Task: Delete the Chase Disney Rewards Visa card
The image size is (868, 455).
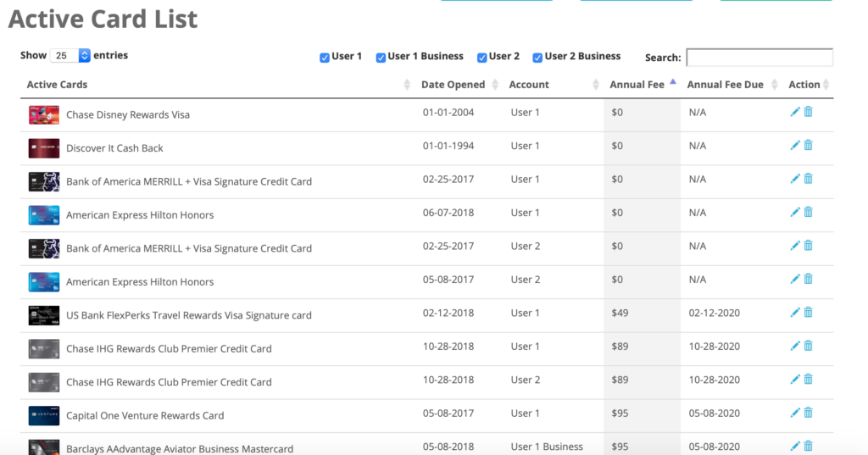Action: coord(808,112)
